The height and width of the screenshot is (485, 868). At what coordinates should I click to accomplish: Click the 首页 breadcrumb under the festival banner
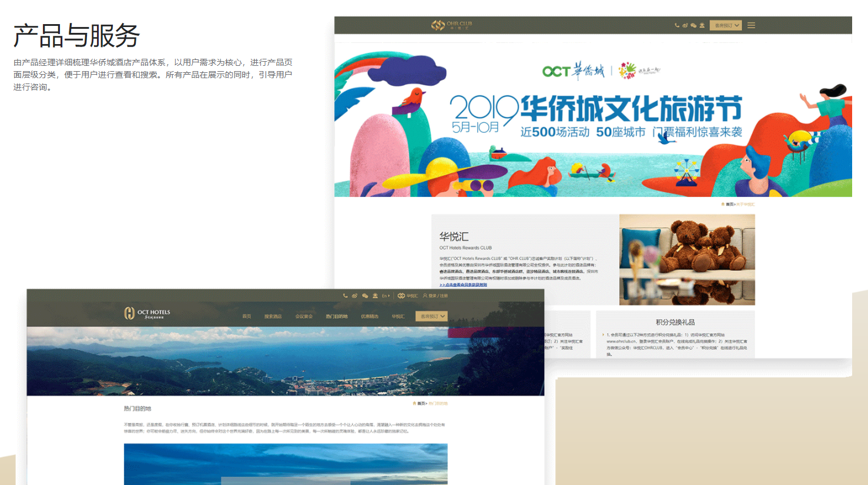click(729, 204)
